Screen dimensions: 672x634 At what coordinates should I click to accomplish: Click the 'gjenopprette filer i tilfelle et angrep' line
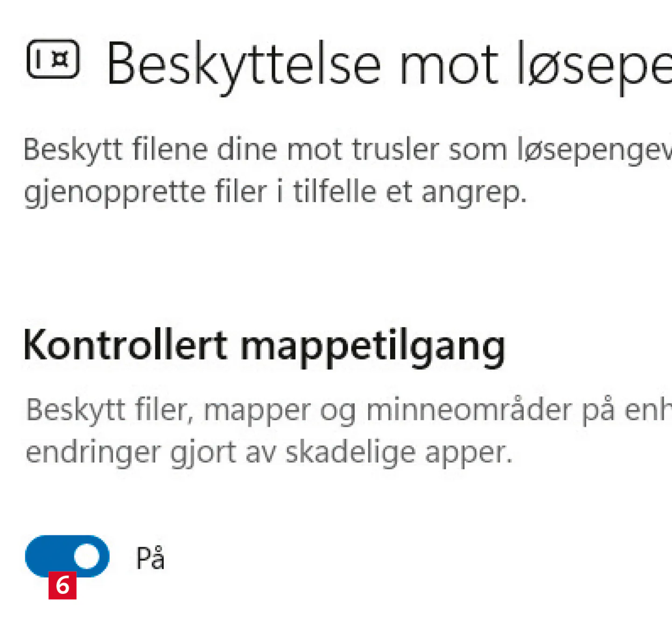click(275, 191)
